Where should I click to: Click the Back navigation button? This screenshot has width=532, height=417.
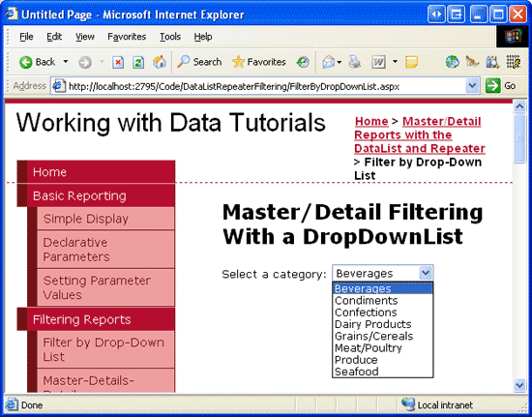pyautogui.click(x=37, y=62)
